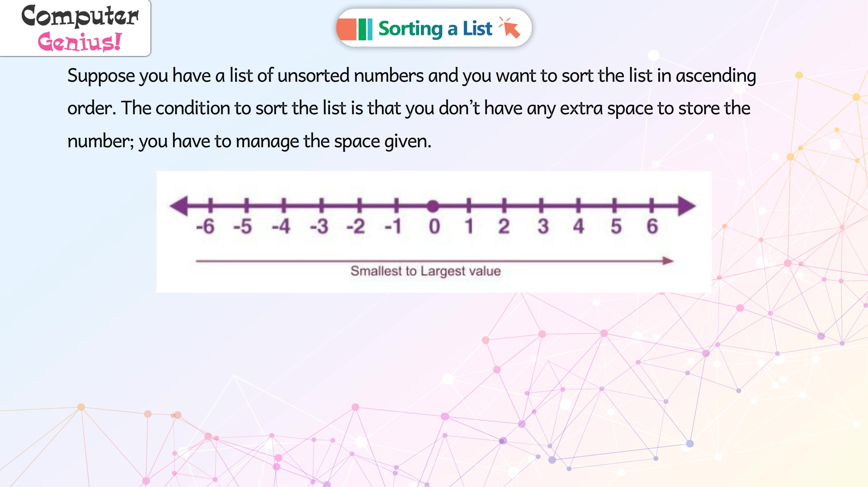Select the zero dot on number line

433,206
